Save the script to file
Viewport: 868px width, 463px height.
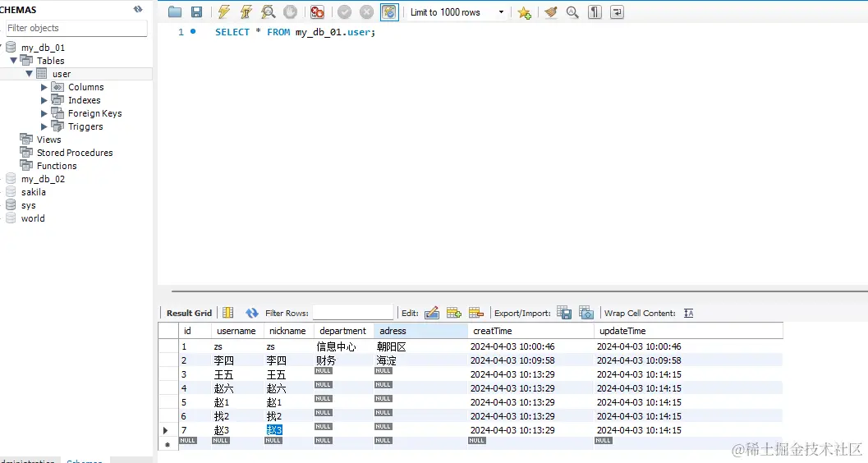click(196, 12)
